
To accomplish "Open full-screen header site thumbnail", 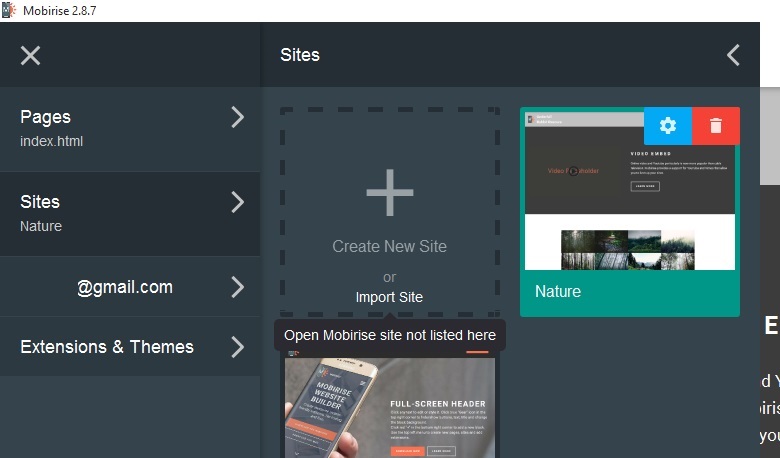I will [390, 404].
